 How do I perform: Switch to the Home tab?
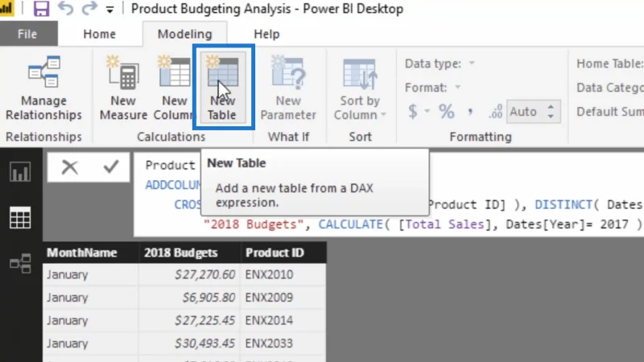click(x=99, y=34)
